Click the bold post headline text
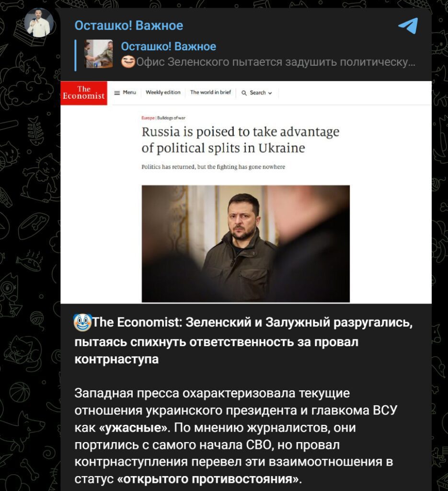 (x=243, y=340)
